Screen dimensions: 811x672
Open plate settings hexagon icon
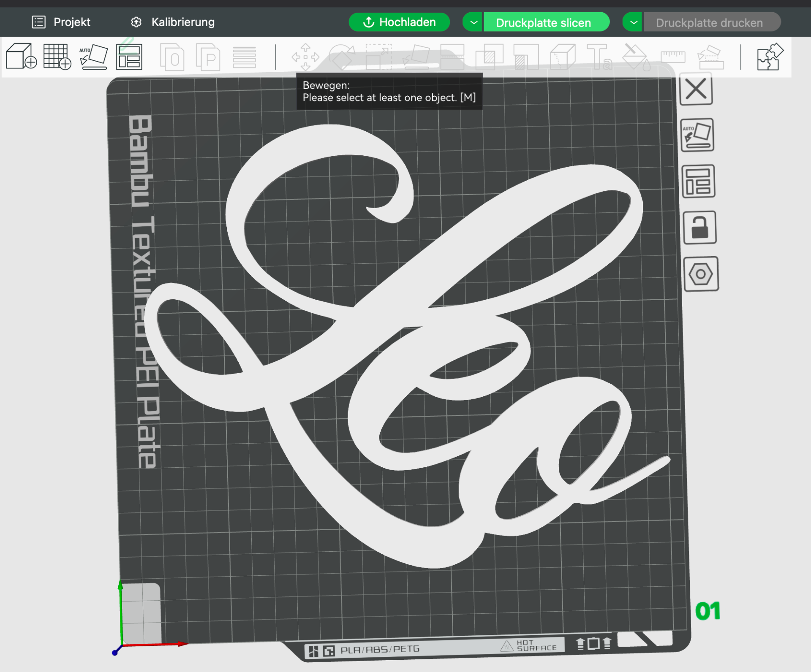[x=701, y=274]
